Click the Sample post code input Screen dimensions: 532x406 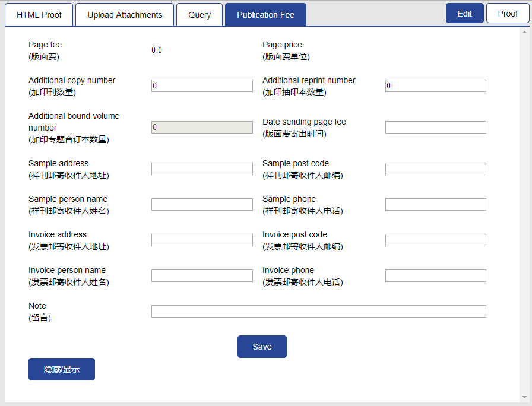click(x=436, y=169)
